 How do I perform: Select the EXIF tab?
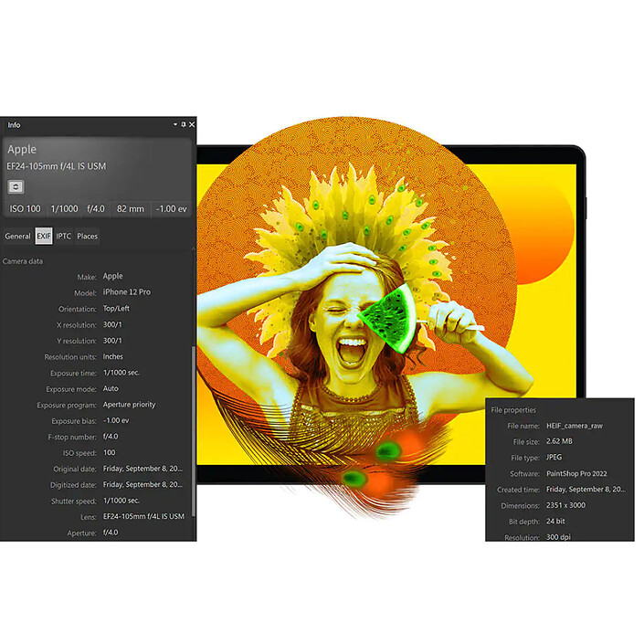pos(44,237)
